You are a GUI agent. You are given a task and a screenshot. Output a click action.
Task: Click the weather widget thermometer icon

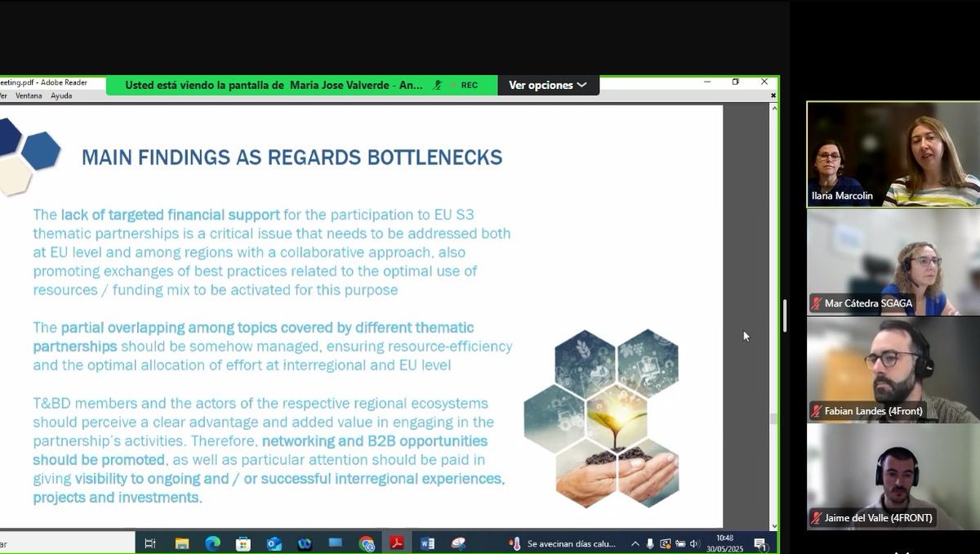tap(514, 543)
